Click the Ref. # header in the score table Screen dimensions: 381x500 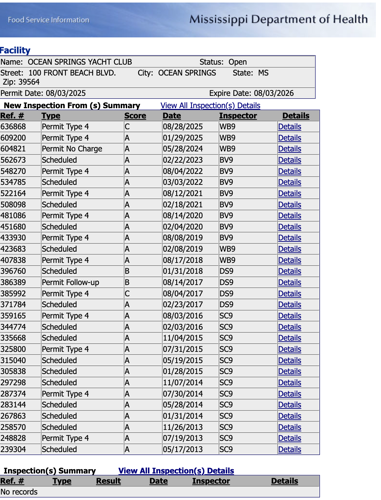[12, 116]
